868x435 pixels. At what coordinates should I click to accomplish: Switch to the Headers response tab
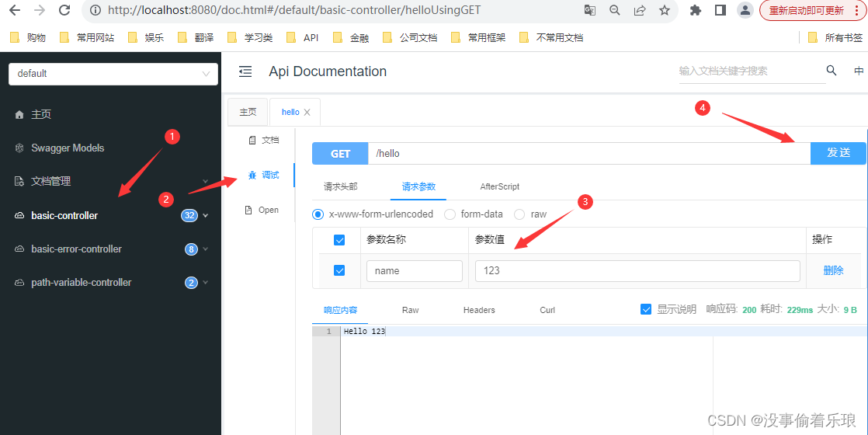click(479, 310)
